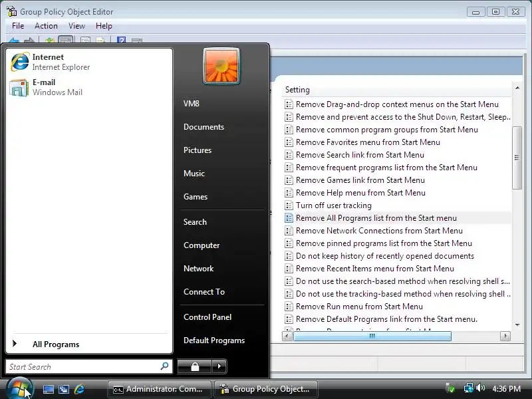Click the orange flower user account picture
This screenshot has width=532, height=399.
point(221,66)
